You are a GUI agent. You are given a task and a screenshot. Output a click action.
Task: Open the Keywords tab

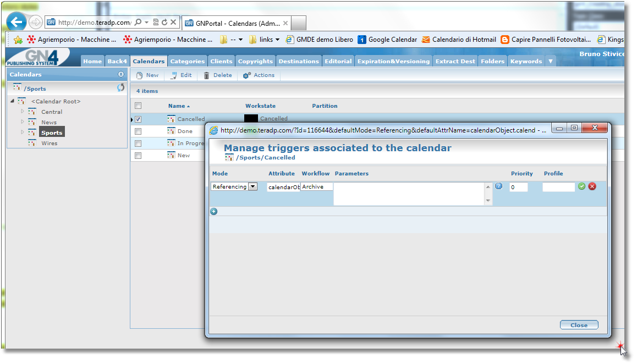[526, 61]
